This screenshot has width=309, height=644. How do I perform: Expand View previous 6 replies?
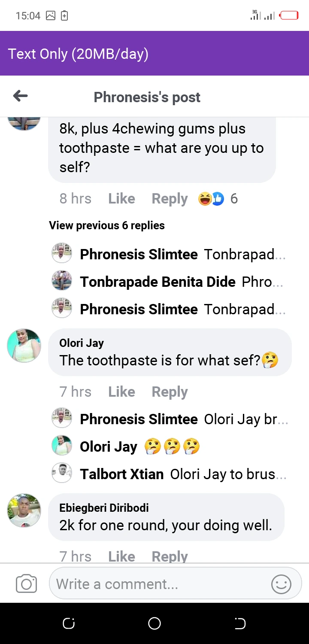107,225
